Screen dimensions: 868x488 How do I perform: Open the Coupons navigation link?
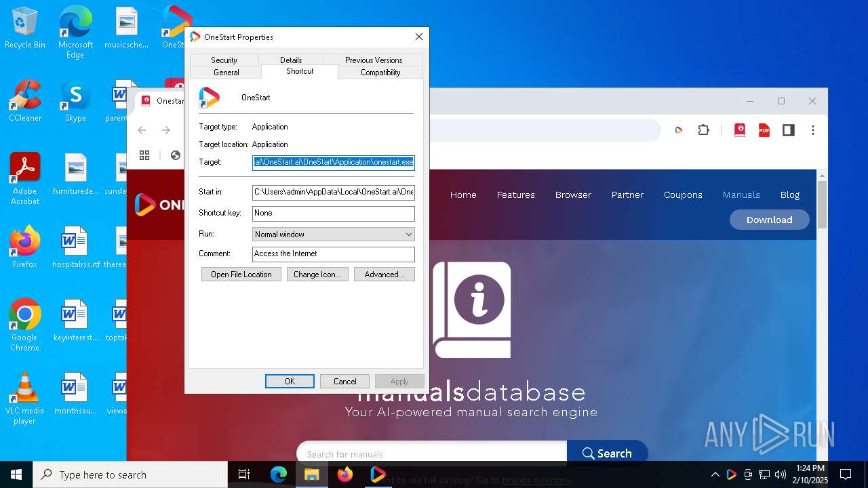[683, 195]
